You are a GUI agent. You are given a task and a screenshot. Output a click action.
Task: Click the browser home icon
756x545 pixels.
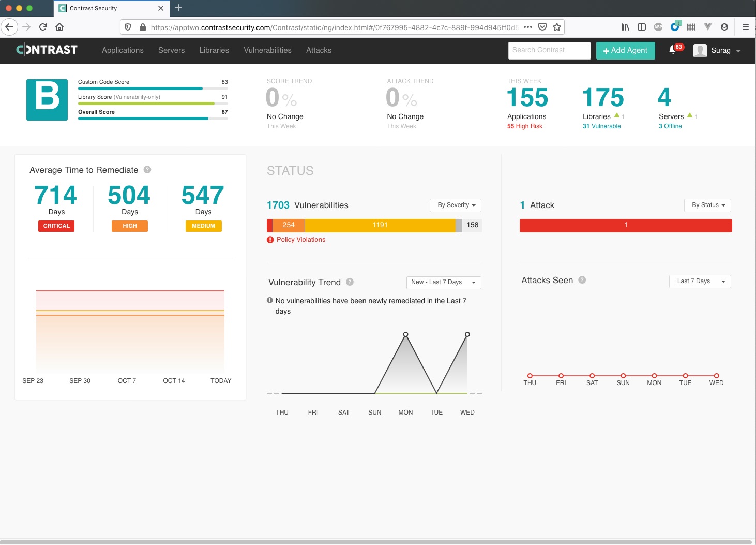click(59, 27)
